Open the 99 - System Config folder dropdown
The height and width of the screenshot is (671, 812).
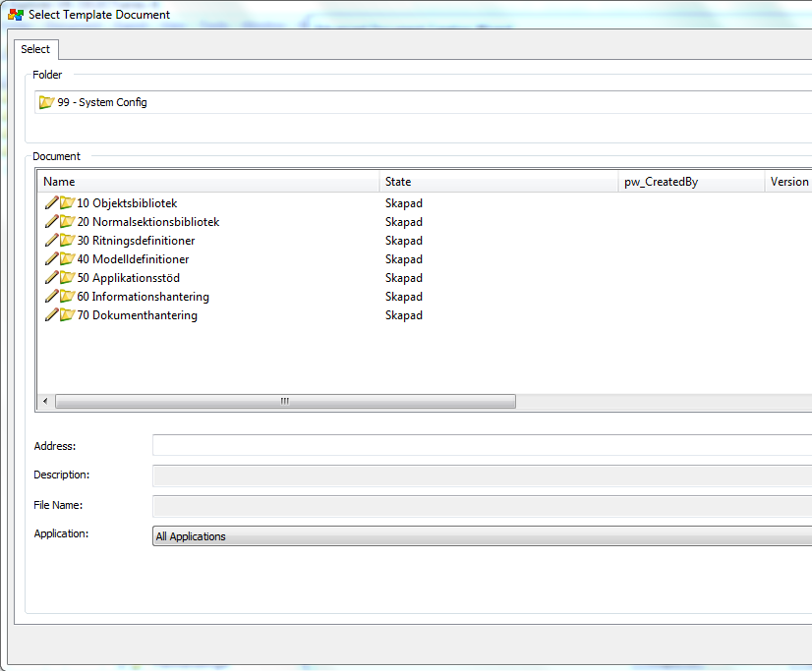[x=423, y=102]
